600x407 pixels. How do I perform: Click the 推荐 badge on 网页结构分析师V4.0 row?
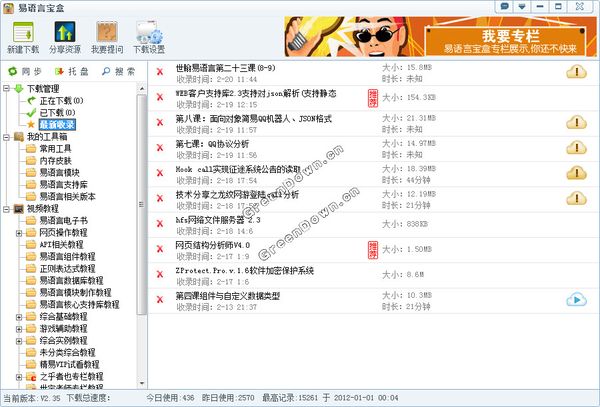coord(373,250)
